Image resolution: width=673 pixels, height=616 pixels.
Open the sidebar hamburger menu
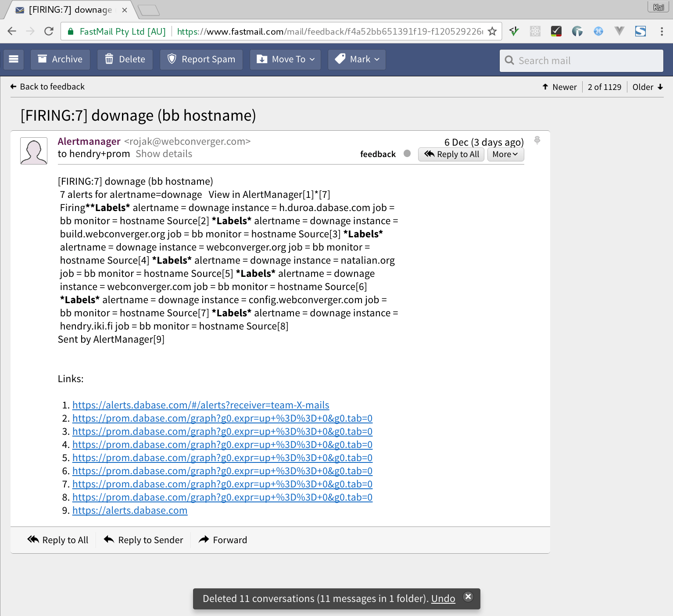click(14, 59)
